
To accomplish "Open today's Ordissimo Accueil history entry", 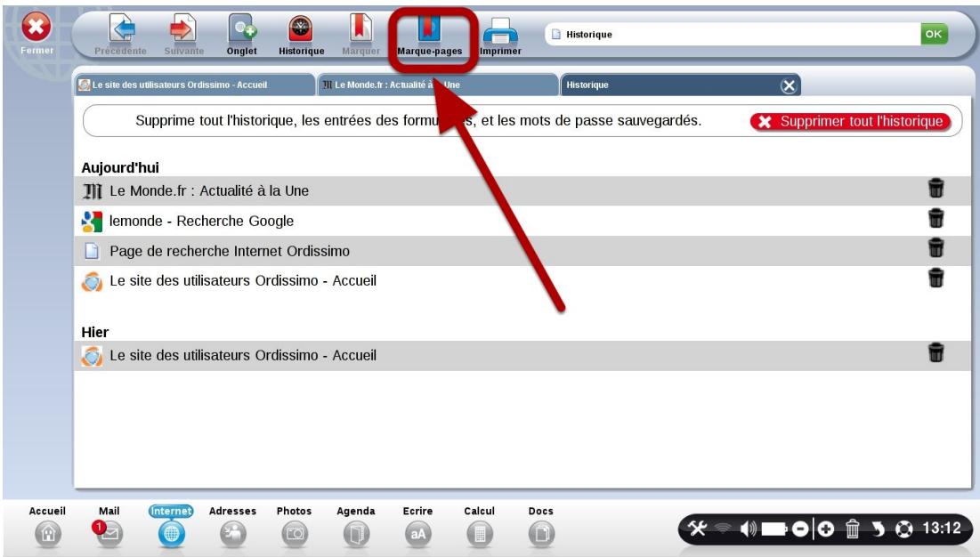I will pyautogui.click(x=522, y=281).
